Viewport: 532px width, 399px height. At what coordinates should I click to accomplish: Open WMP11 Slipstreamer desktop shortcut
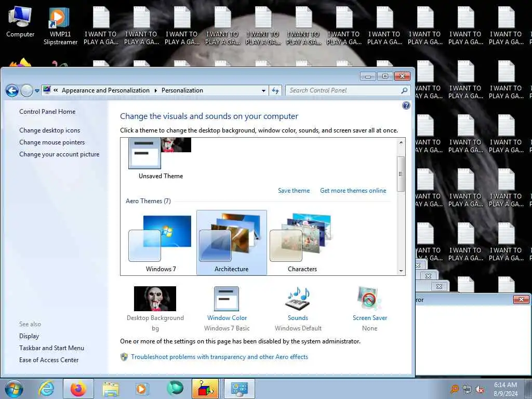click(60, 26)
